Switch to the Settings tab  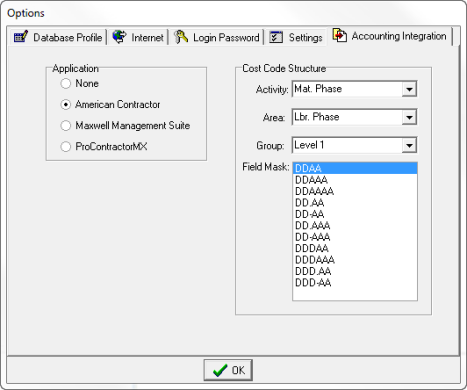coord(296,37)
